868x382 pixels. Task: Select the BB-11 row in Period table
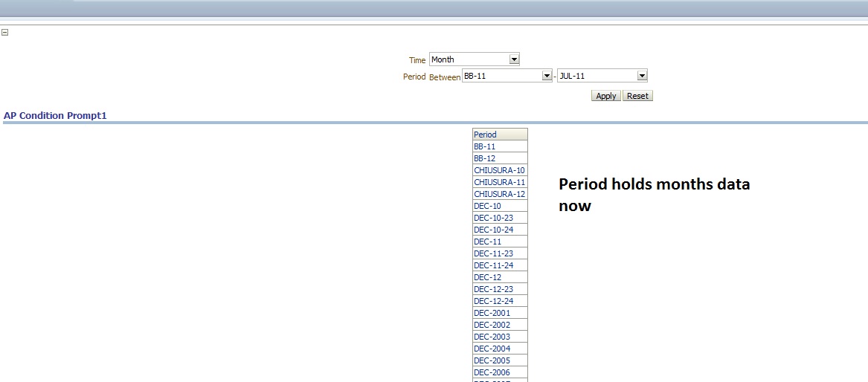(x=500, y=146)
